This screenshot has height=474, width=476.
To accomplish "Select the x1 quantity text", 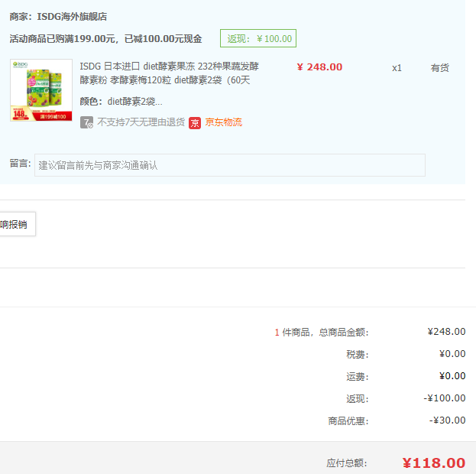I will pyautogui.click(x=397, y=68).
